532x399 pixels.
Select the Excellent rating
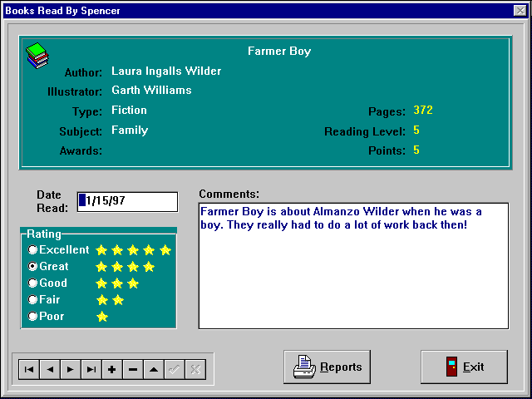click(x=33, y=250)
